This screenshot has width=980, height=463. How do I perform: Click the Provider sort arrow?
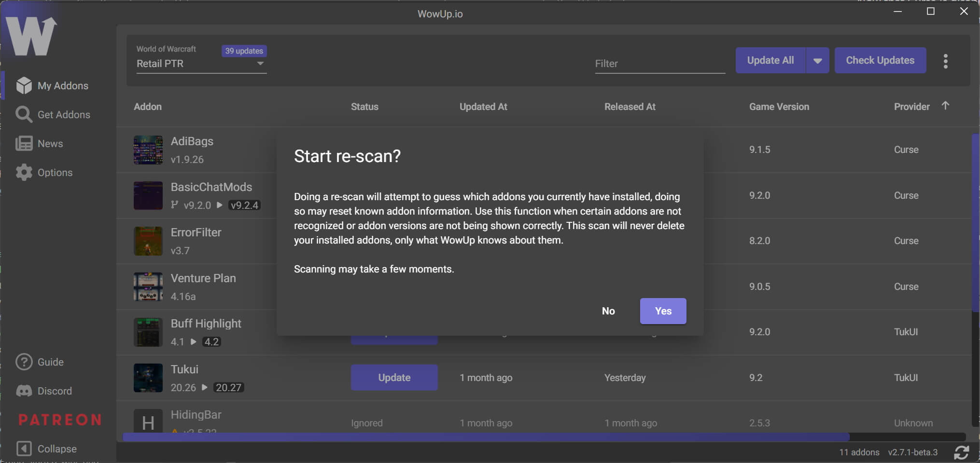pos(945,106)
